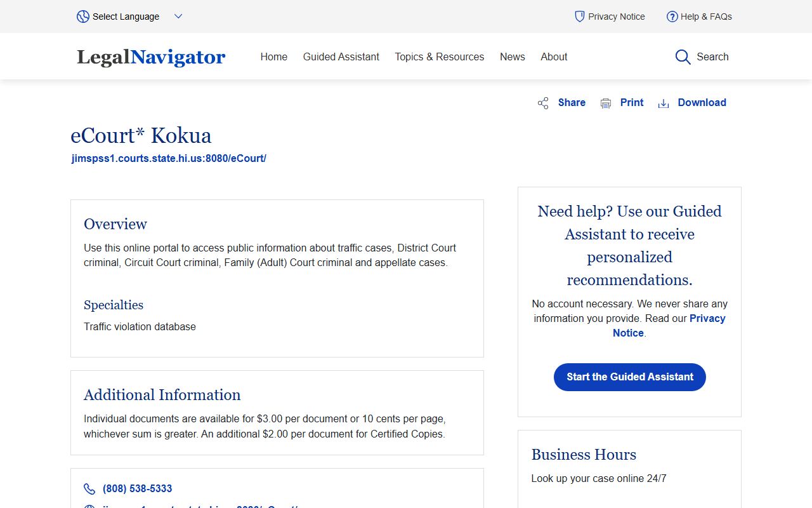Click the Print link
812x508 pixels.
[632, 102]
